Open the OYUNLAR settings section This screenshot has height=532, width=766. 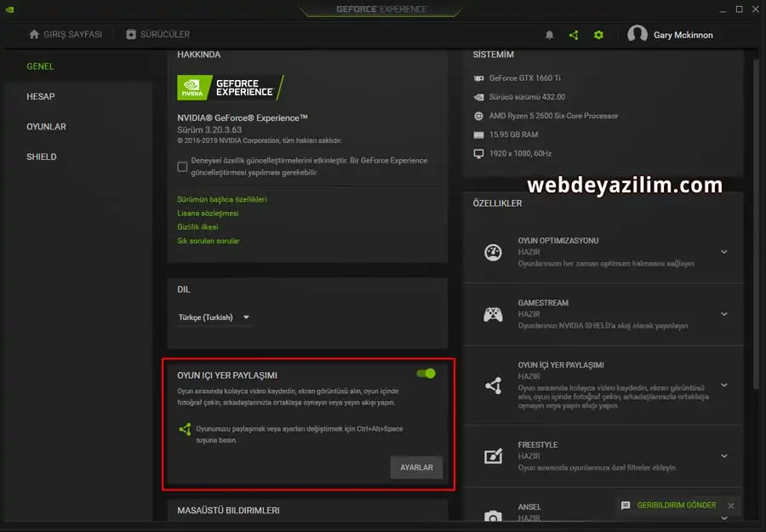[x=47, y=127]
